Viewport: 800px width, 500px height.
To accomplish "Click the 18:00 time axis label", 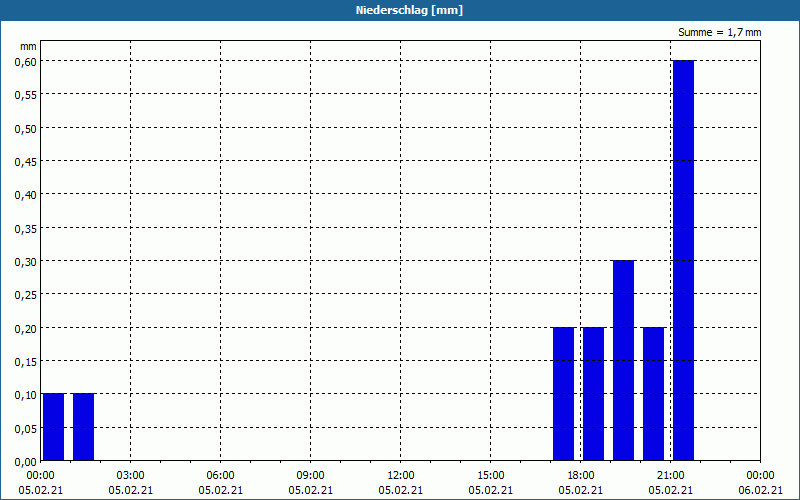I will coord(581,476).
